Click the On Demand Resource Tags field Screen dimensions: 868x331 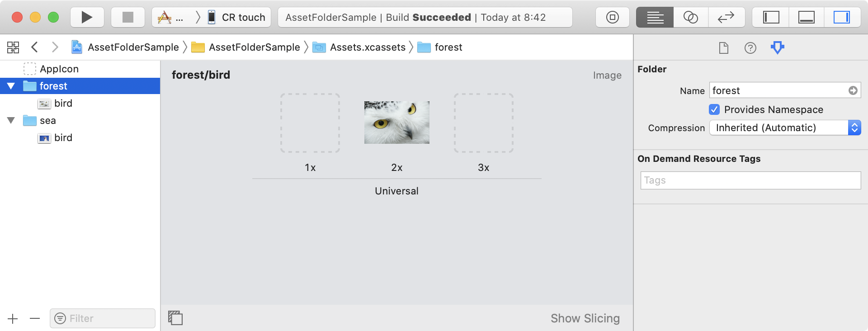click(x=750, y=180)
